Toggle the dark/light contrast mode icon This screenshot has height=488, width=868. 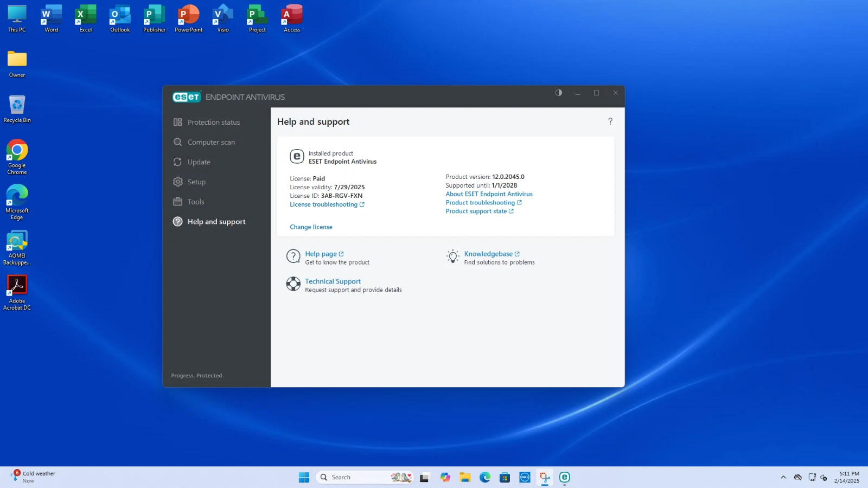coord(559,93)
